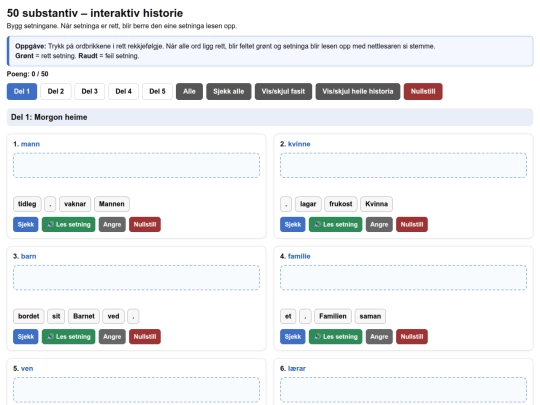
Task: Undo last word in sentence 1 with Angre
Action: (112, 225)
